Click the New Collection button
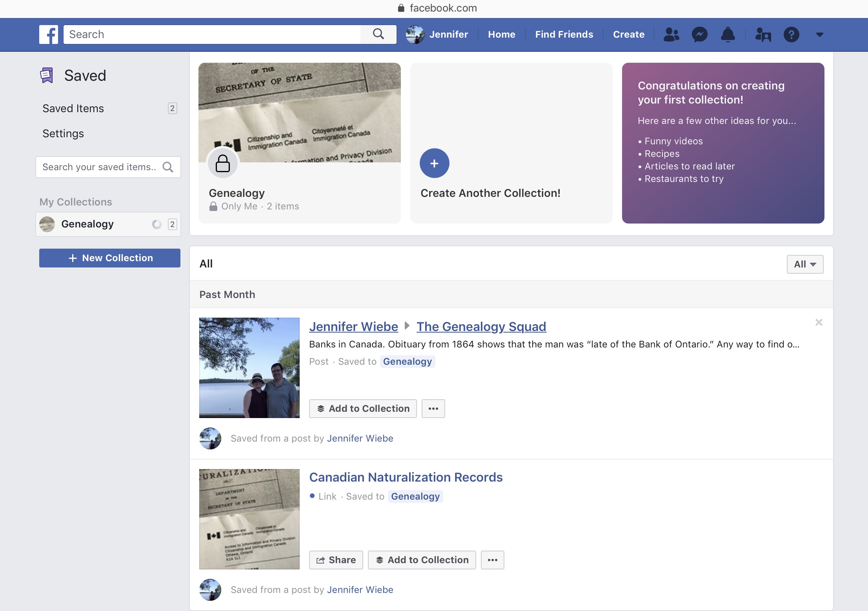The width and height of the screenshot is (868, 611). tap(110, 258)
